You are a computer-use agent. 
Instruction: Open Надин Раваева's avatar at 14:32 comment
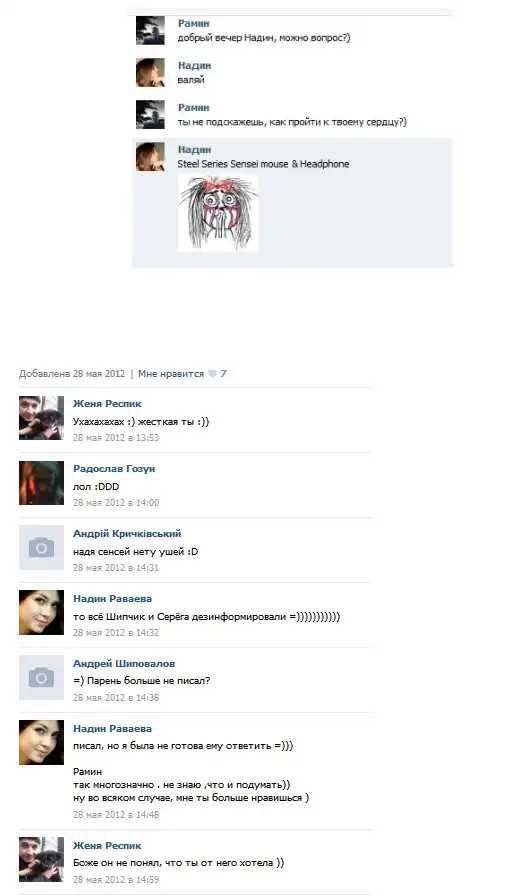pos(41,613)
